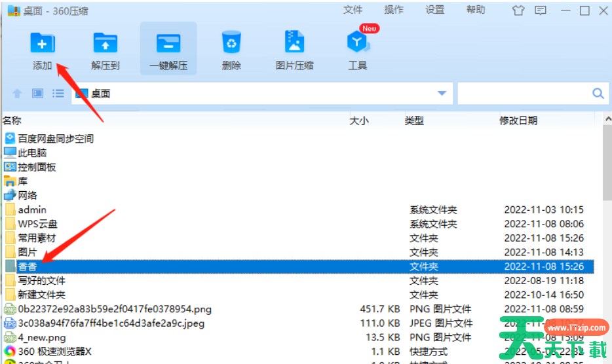Open the 图片压缩 image compression tool

tap(294, 44)
